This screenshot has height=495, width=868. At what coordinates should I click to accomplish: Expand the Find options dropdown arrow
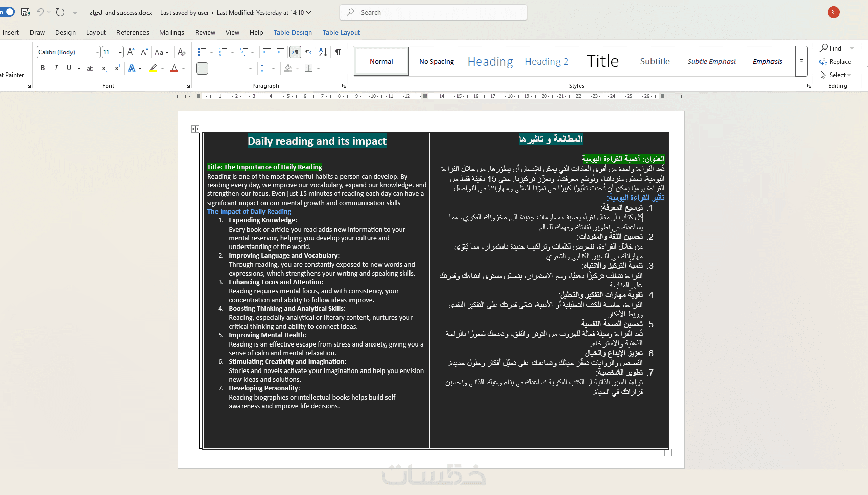click(x=852, y=48)
